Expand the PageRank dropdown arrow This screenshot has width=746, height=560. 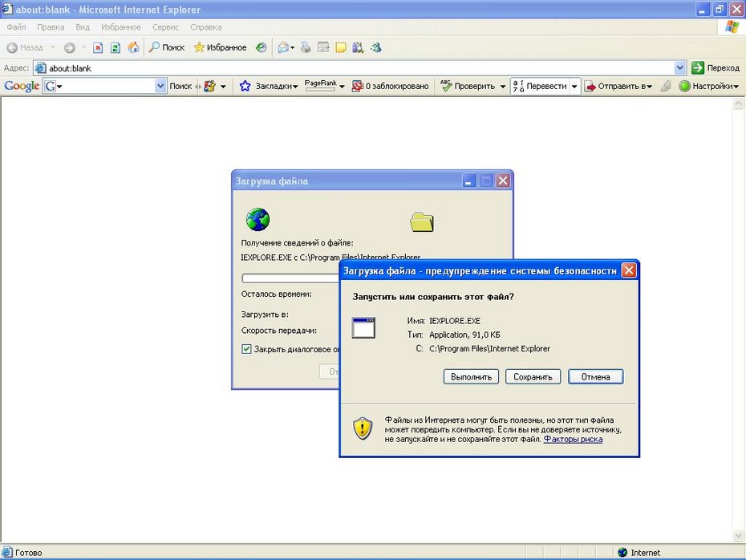click(342, 86)
